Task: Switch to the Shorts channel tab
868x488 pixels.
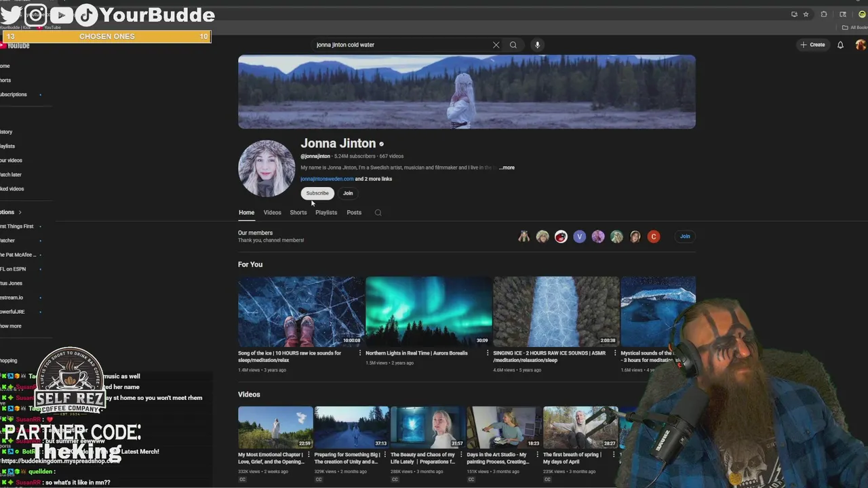Action: [x=298, y=213]
